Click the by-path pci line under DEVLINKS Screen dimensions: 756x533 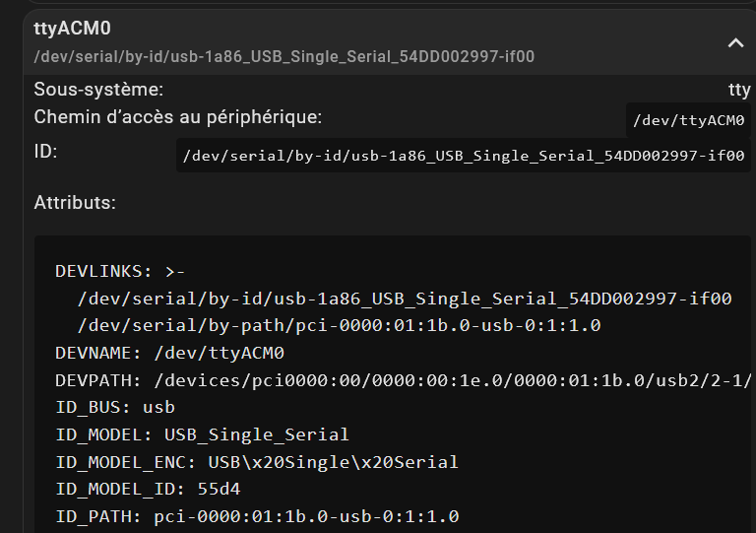339,325
